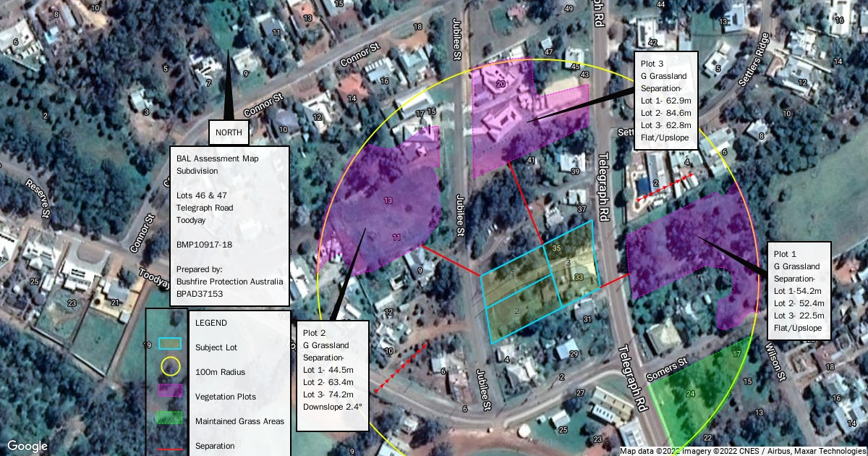
Task: Click the NORTH label box
Action: pyautogui.click(x=231, y=133)
